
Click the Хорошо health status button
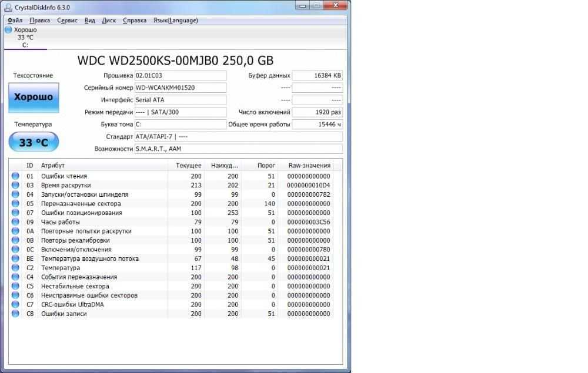click(34, 98)
